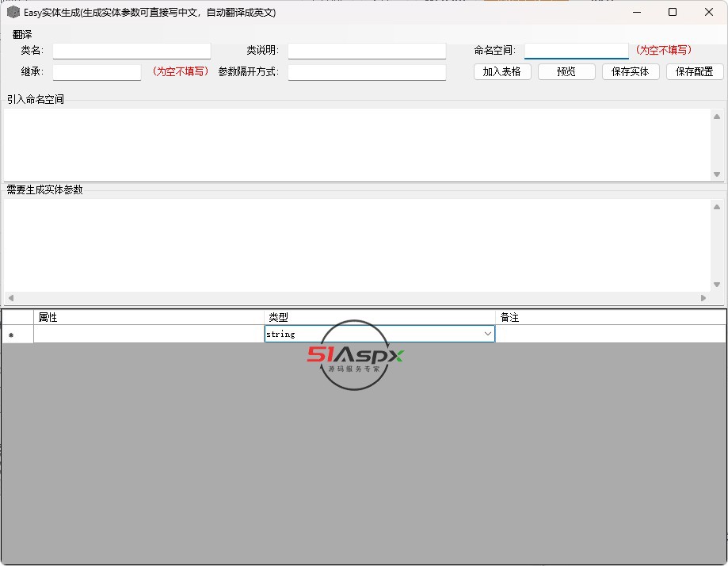Select the new row header with asterisk
This screenshot has width=728, height=566.
tap(17, 334)
